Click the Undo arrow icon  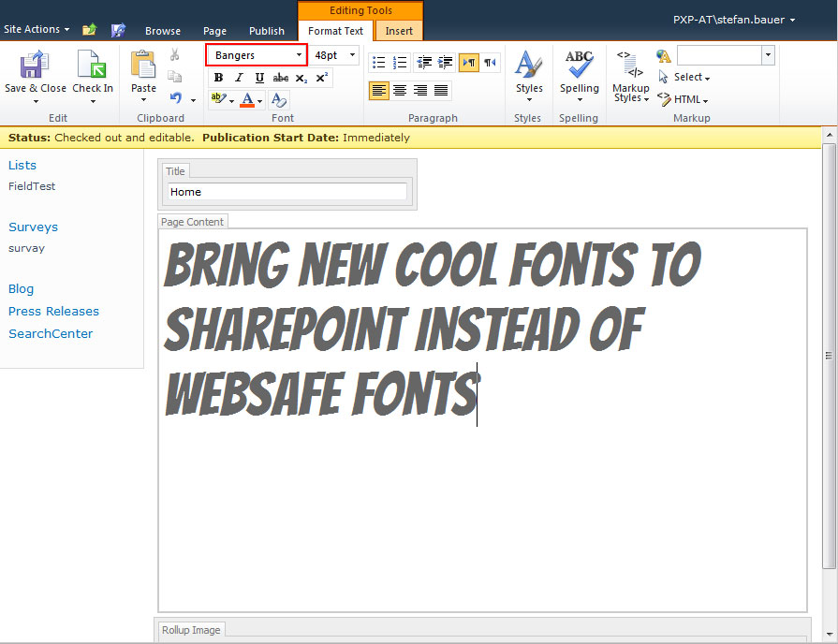pyautogui.click(x=176, y=97)
